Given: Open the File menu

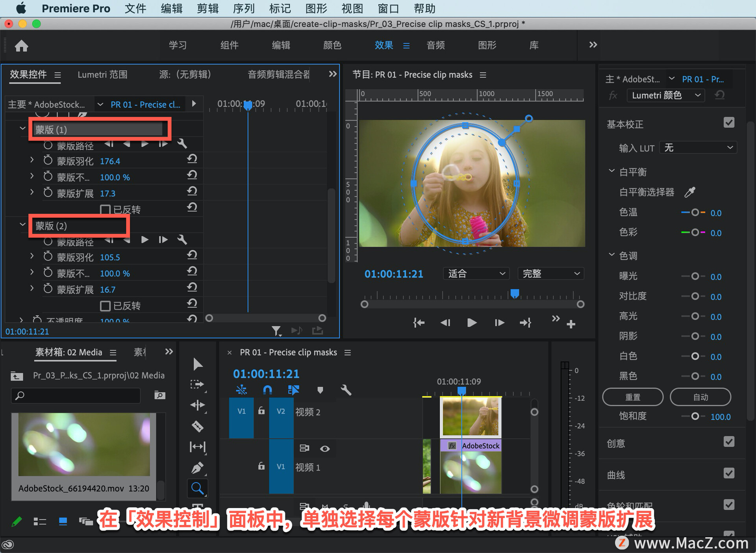Looking at the screenshot, I should tap(135, 8).
